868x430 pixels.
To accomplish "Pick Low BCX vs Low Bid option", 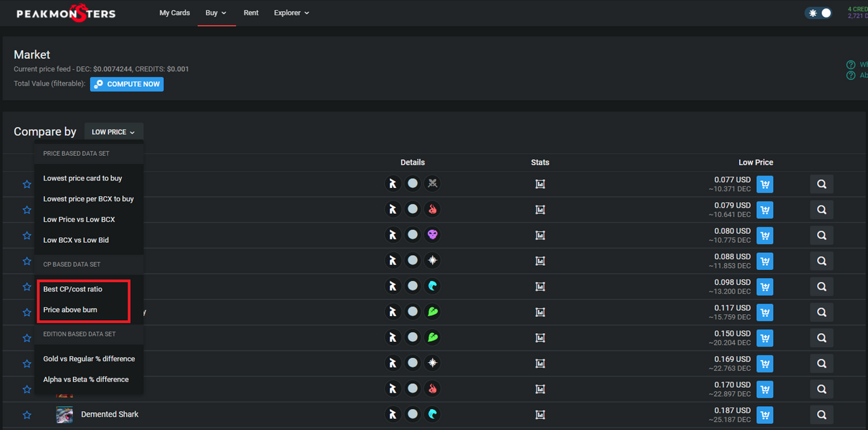I will tap(76, 240).
